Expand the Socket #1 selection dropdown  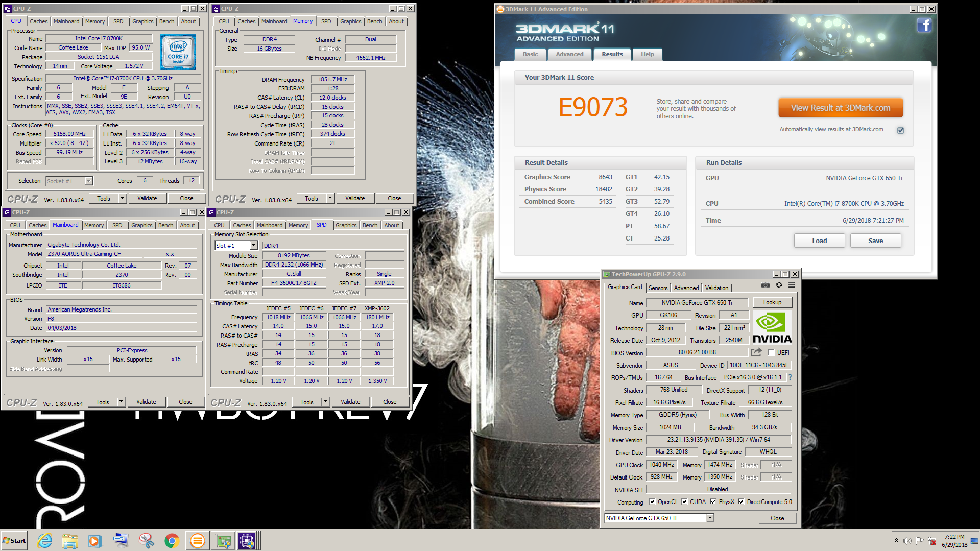pos(88,181)
